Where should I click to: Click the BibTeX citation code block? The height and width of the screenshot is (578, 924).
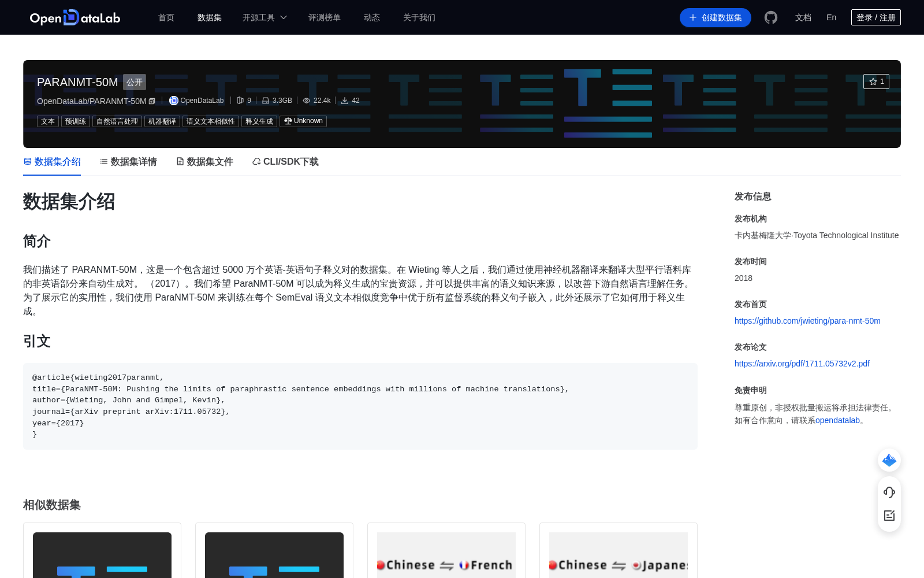[x=360, y=406]
